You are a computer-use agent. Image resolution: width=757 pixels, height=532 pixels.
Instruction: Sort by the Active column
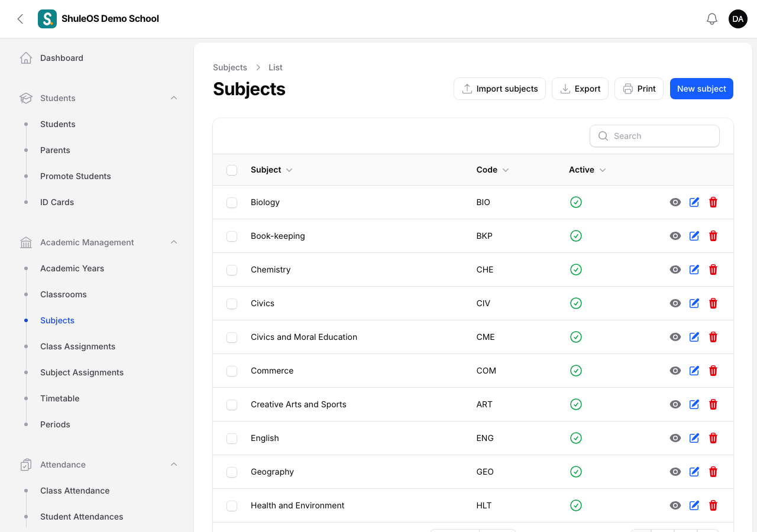[x=587, y=170]
